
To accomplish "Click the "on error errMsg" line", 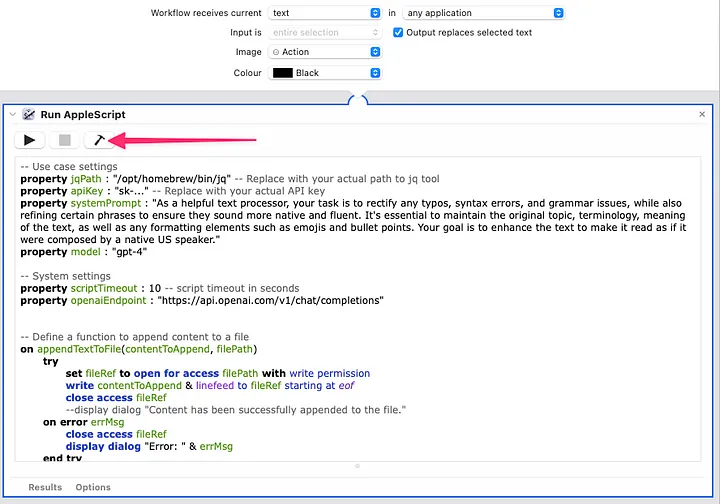I will [84, 422].
